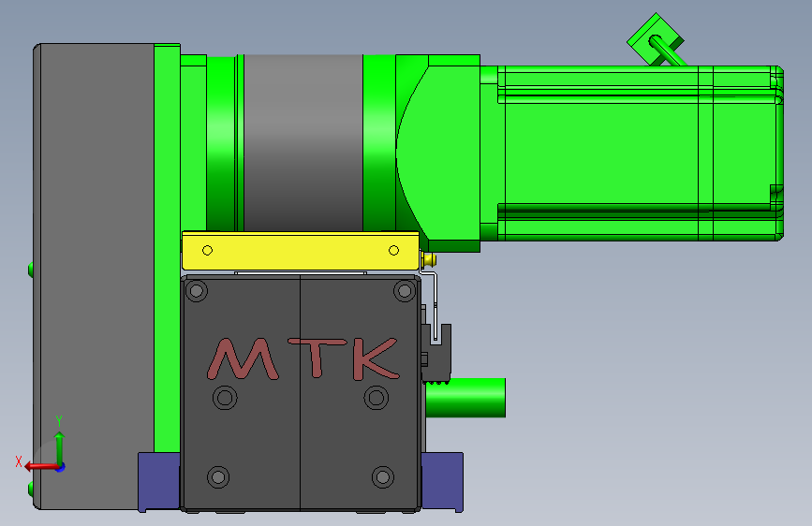This screenshot has height=526, width=812.
Task: Select bottom-right screw hole on black housing
Action: 383,476
